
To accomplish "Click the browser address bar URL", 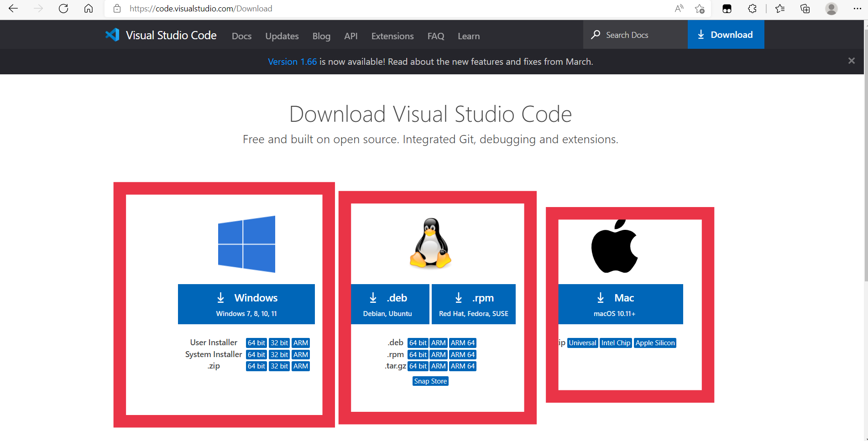I will tap(201, 8).
